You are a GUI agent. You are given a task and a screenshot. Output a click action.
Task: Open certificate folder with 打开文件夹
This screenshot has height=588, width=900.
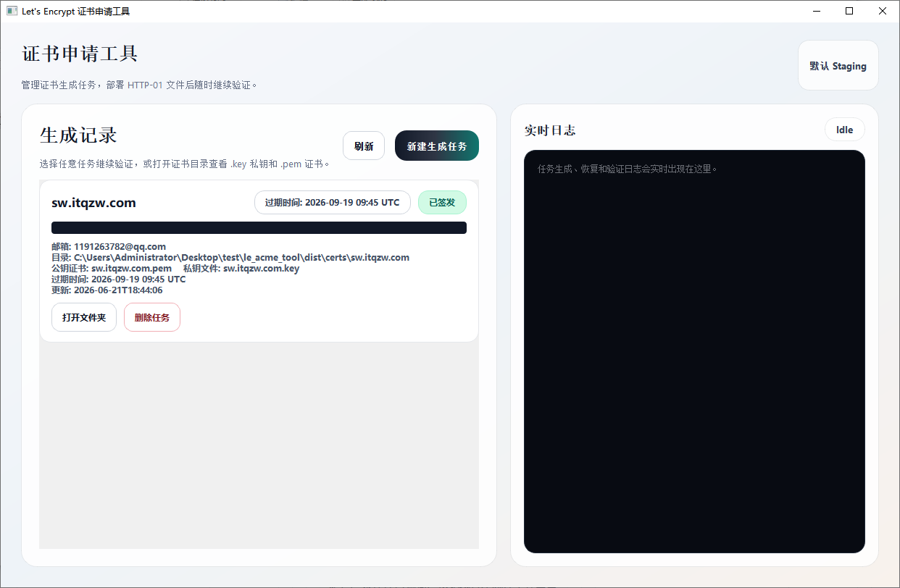pos(84,317)
